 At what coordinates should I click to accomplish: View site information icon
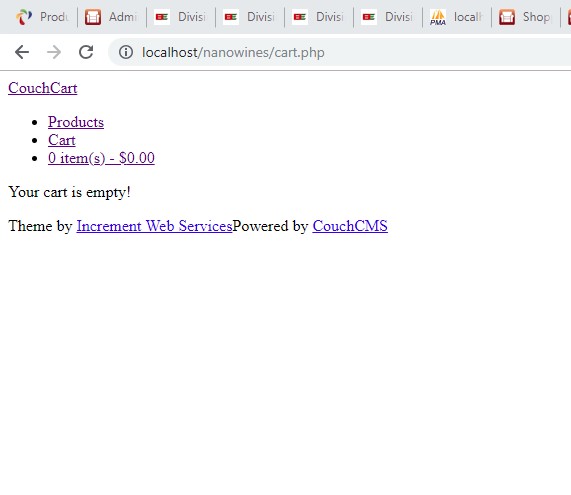126,52
